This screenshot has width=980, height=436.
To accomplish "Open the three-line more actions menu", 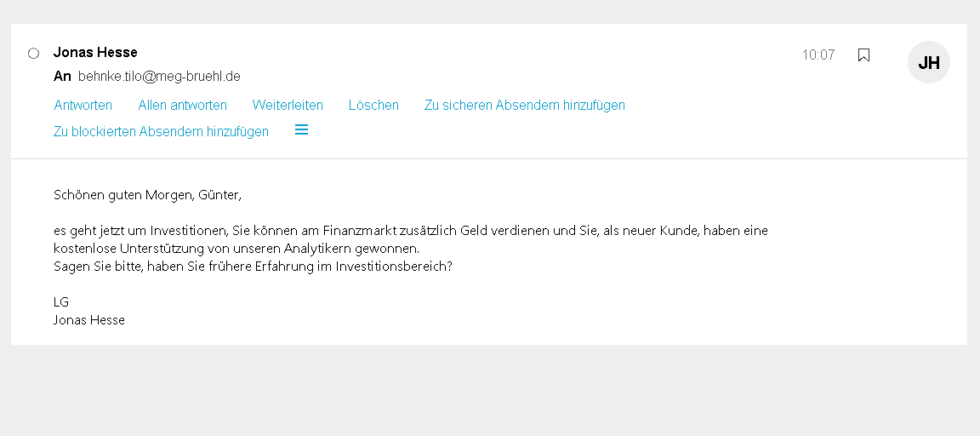I will 301,130.
